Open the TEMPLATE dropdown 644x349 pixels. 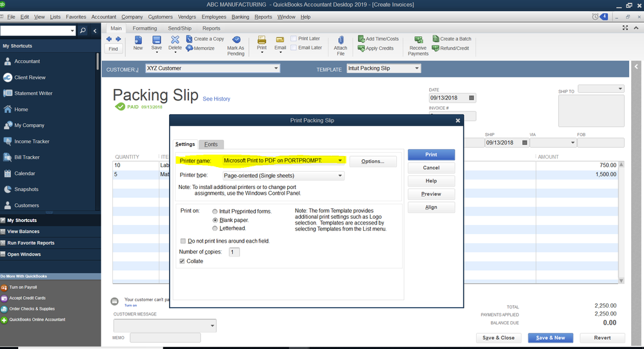pyautogui.click(x=416, y=68)
